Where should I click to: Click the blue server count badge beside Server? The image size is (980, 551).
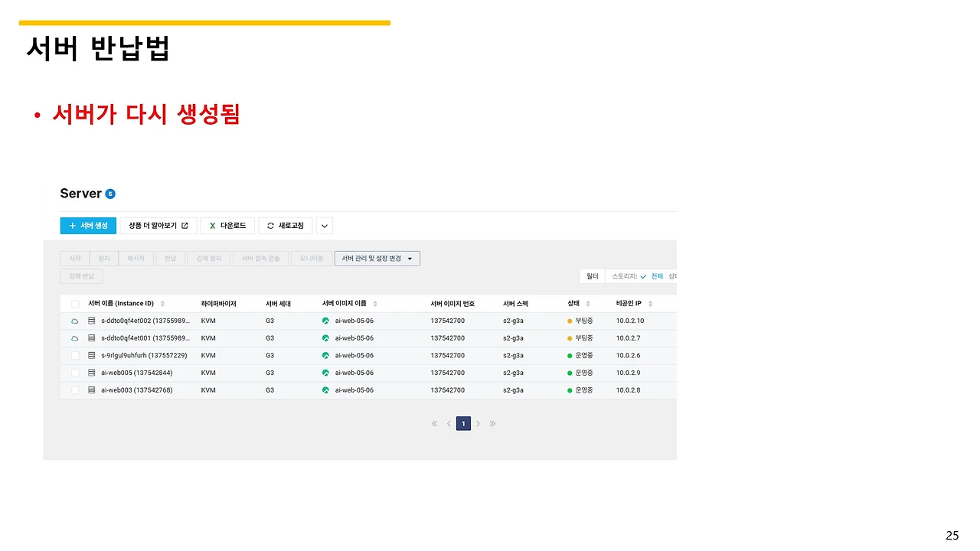[110, 194]
